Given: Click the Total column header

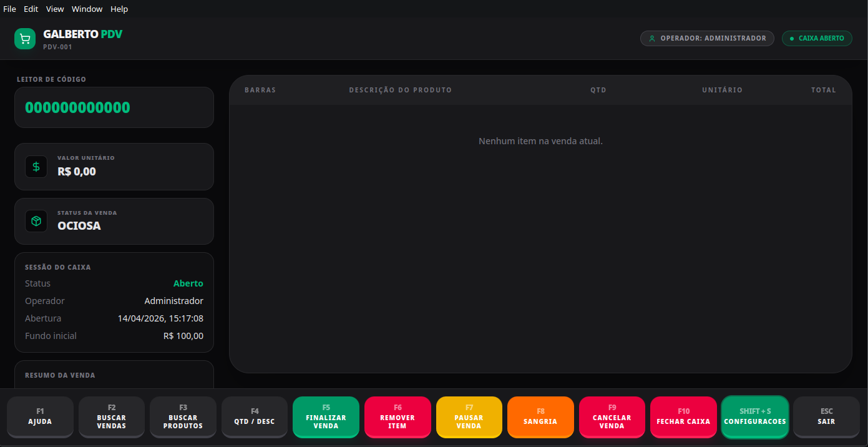Looking at the screenshot, I should [x=824, y=90].
